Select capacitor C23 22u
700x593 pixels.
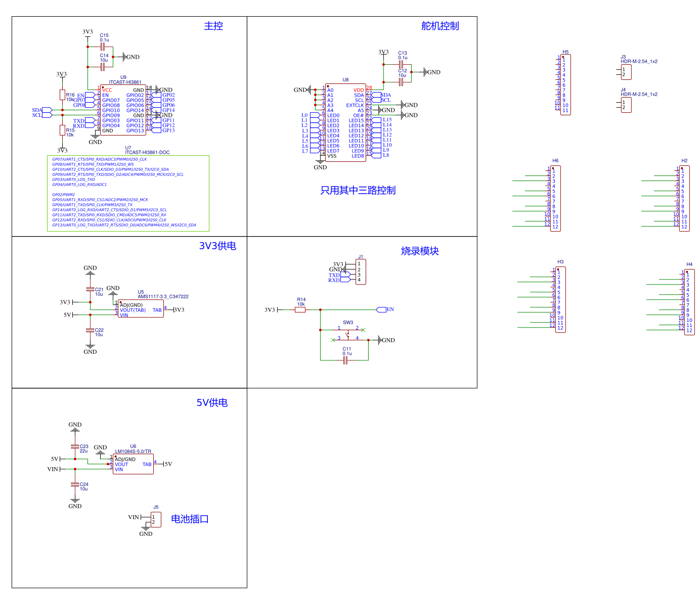75,446
